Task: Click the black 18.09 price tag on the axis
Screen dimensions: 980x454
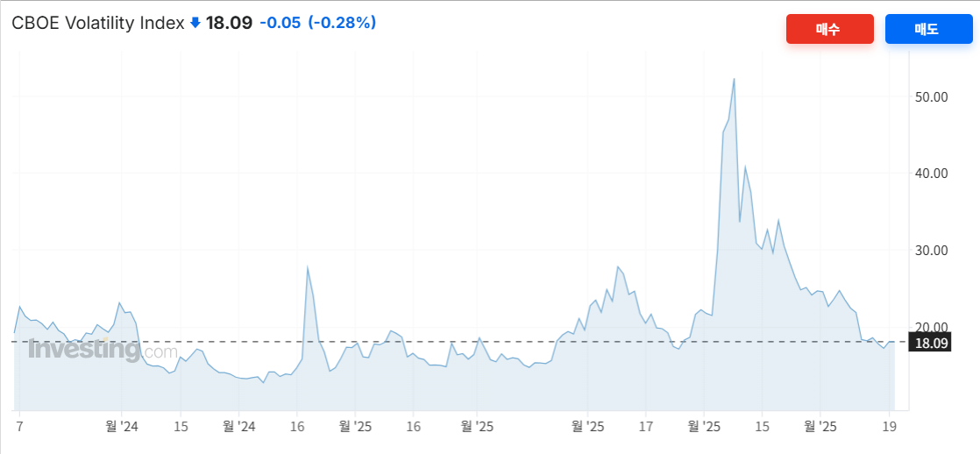Action: pos(931,343)
